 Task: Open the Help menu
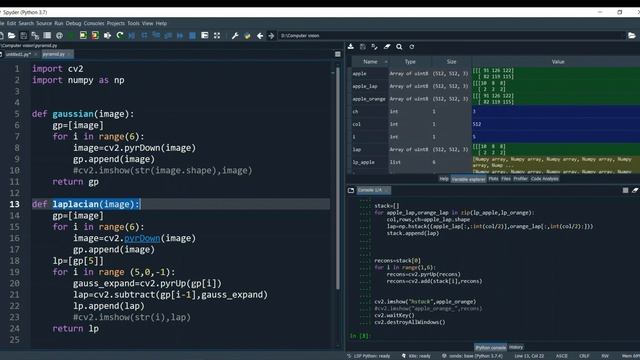[x=161, y=23]
